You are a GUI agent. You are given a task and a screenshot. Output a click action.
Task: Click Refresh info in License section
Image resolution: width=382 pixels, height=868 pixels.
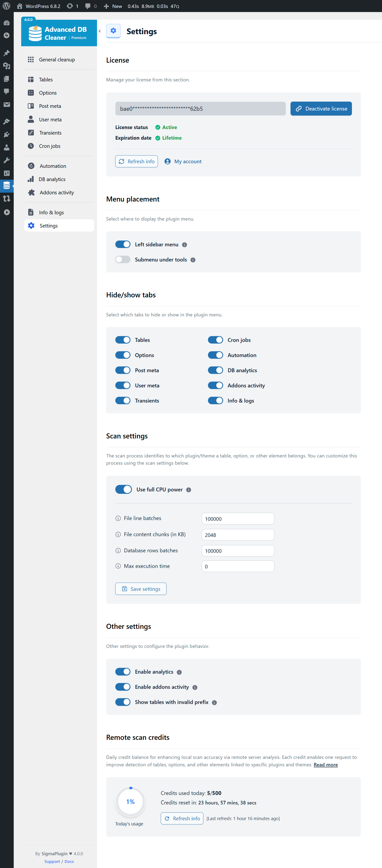[x=136, y=161]
